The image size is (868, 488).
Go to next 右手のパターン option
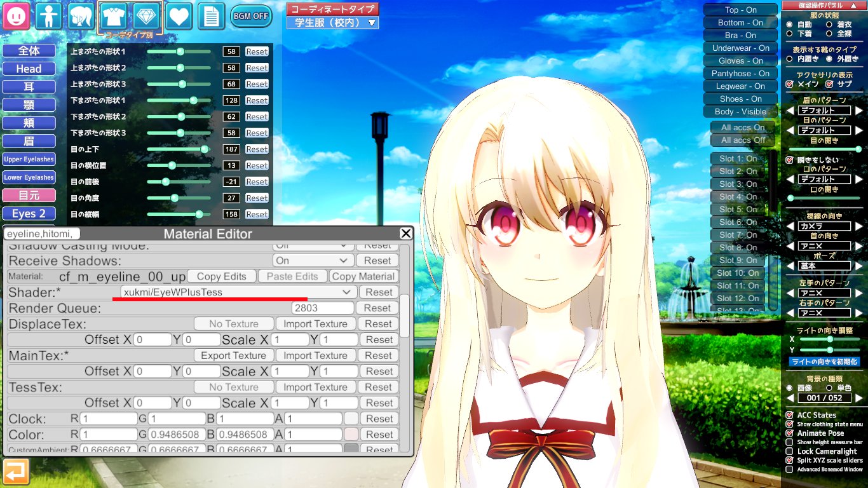click(858, 313)
